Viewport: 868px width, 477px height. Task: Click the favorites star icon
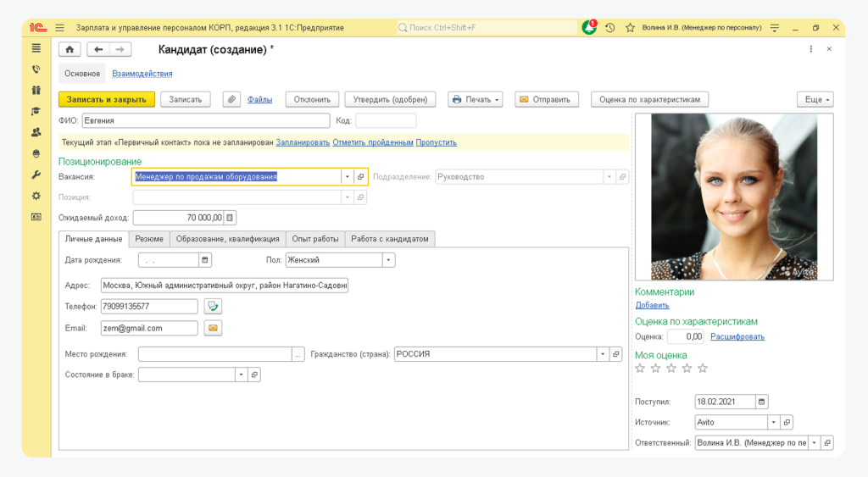coord(630,28)
